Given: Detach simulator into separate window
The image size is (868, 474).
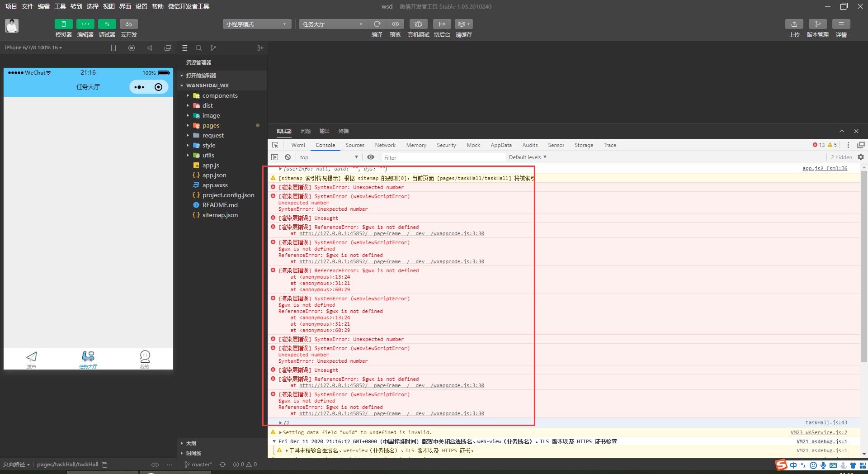Looking at the screenshot, I should [x=168, y=48].
